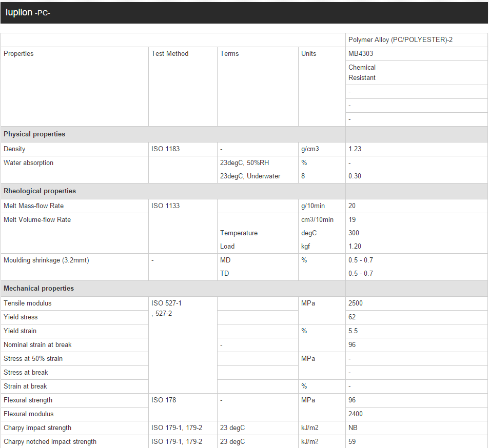
Task: Select the Mechanical properties section heading
Action: click(x=38, y=289)
